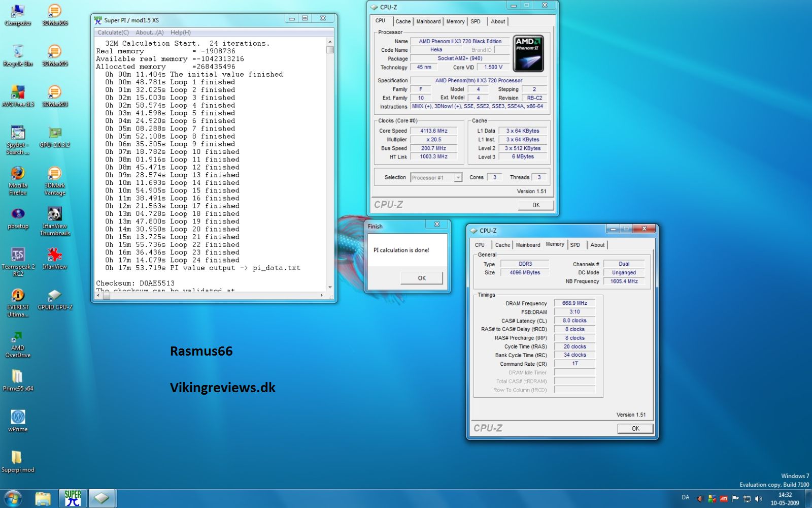Open Prime95 x64 folder icon

[x=18, y=380]
